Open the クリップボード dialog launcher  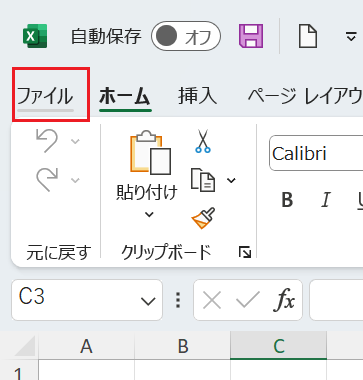(x=245, y=252)
